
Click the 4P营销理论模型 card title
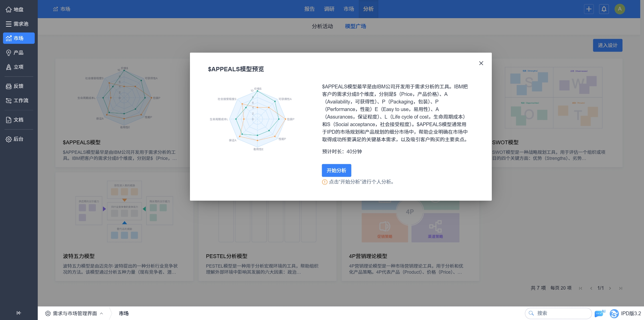click(x=368, y=256)
